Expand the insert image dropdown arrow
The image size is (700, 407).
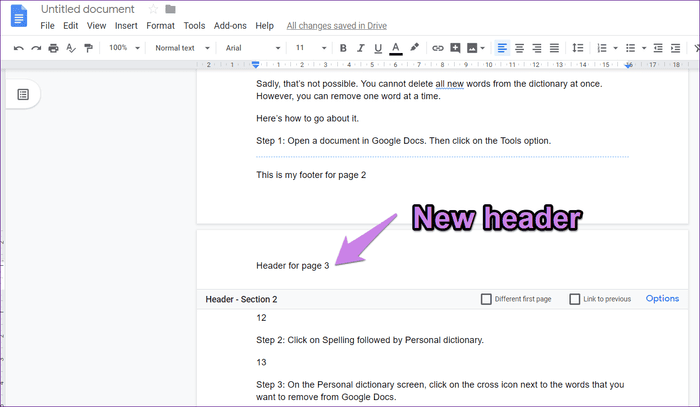click(x=483, y=48)
